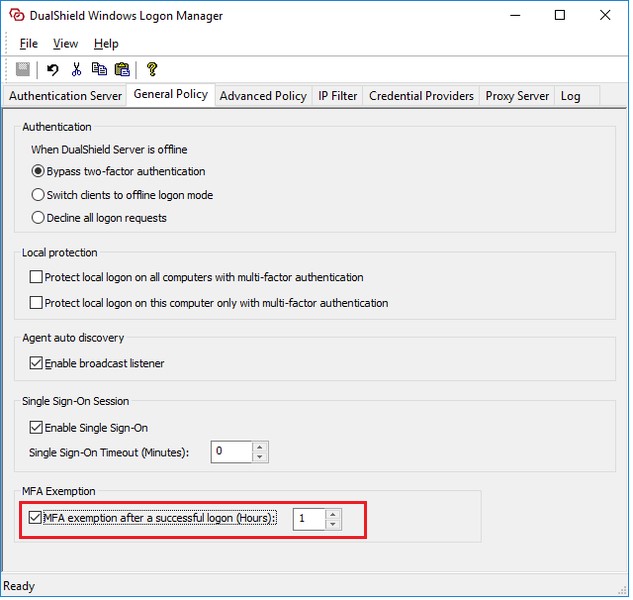Click the 'When DualShield Server is offline' label
633x600 pixels.
pos(109,149)
